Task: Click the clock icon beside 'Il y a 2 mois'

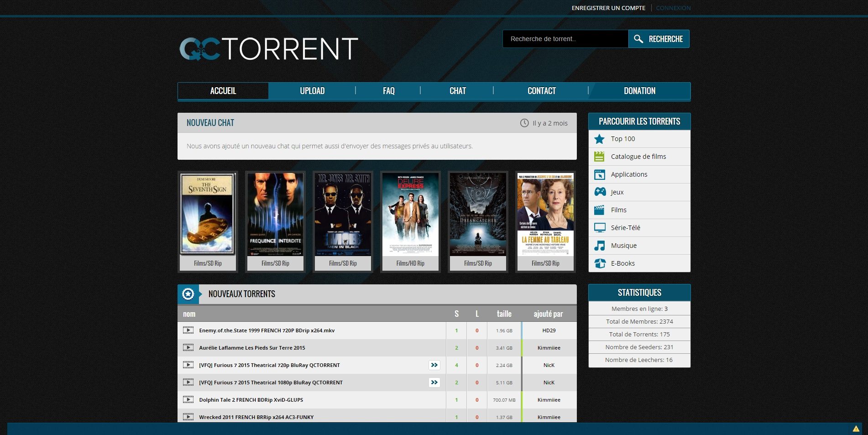Action: point(524,123)
